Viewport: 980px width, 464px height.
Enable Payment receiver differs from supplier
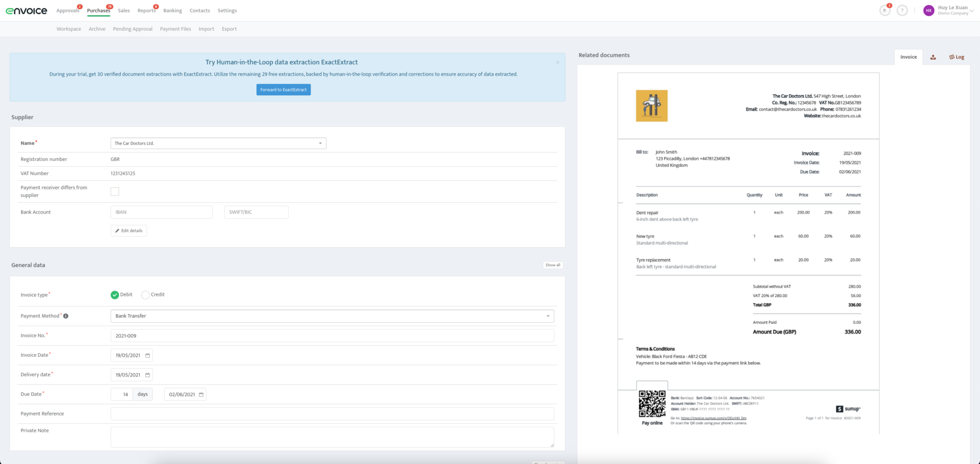pyautogui.click(x=115, y=191)
